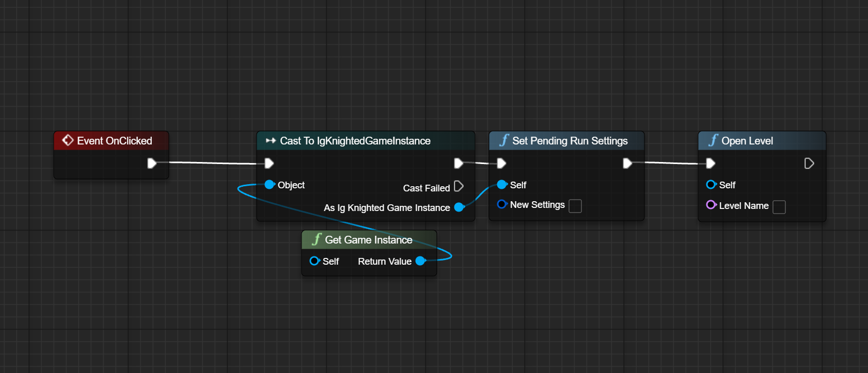Click the Return Value label
868x373 pixels.
pos(385,262)
